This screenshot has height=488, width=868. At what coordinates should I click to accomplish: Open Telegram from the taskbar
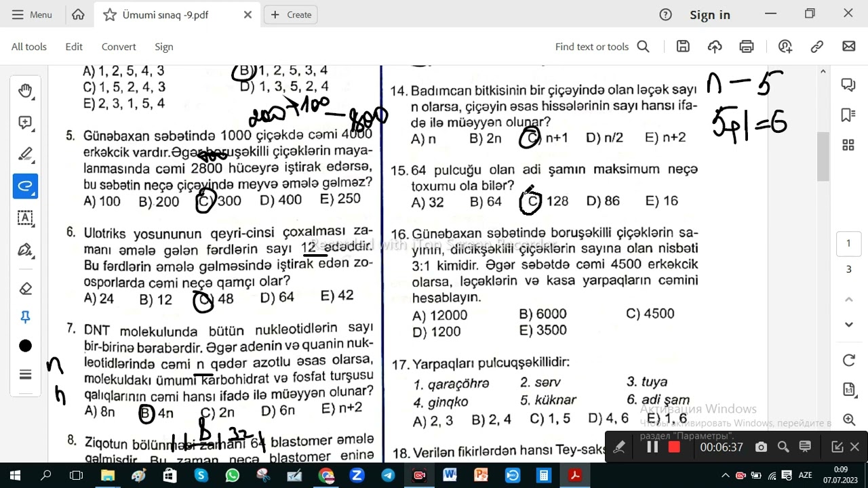388,476
